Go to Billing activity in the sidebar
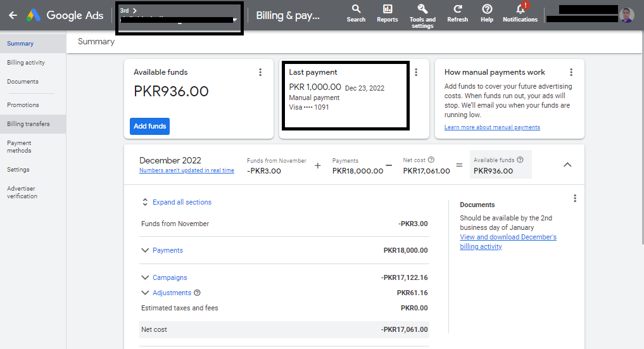644x349 pixels. (x=26, y=63)
